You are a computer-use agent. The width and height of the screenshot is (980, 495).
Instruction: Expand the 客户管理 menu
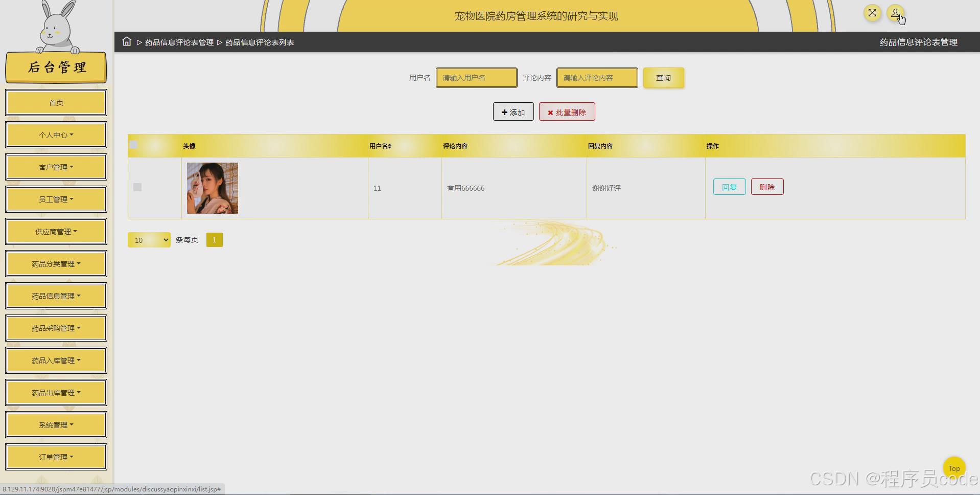(56, 167)
